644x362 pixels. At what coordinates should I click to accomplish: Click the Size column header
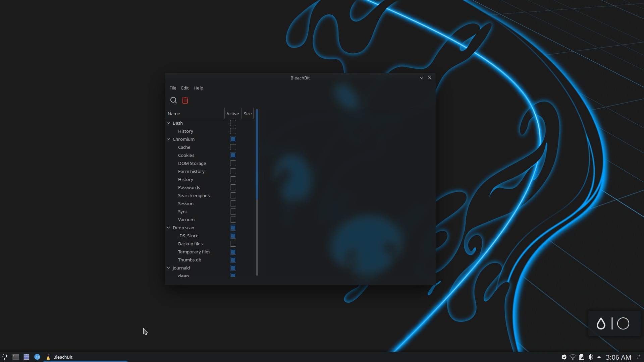click(248, 114)
